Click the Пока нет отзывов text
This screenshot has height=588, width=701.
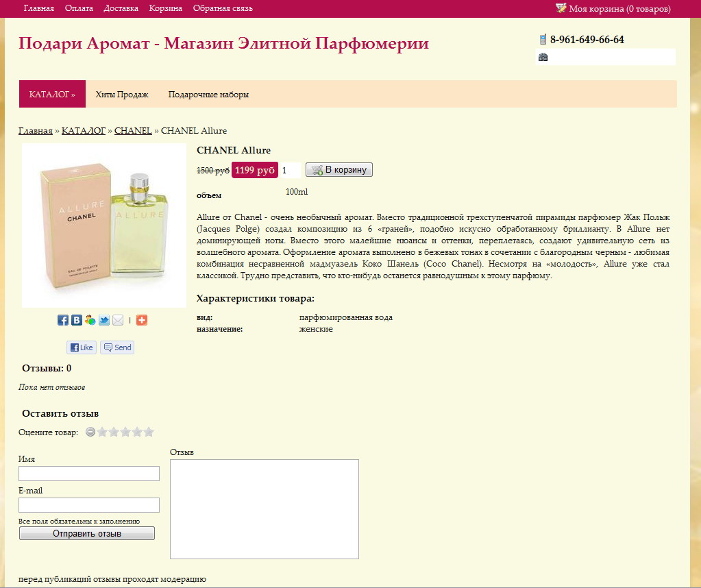pos(52,387)
